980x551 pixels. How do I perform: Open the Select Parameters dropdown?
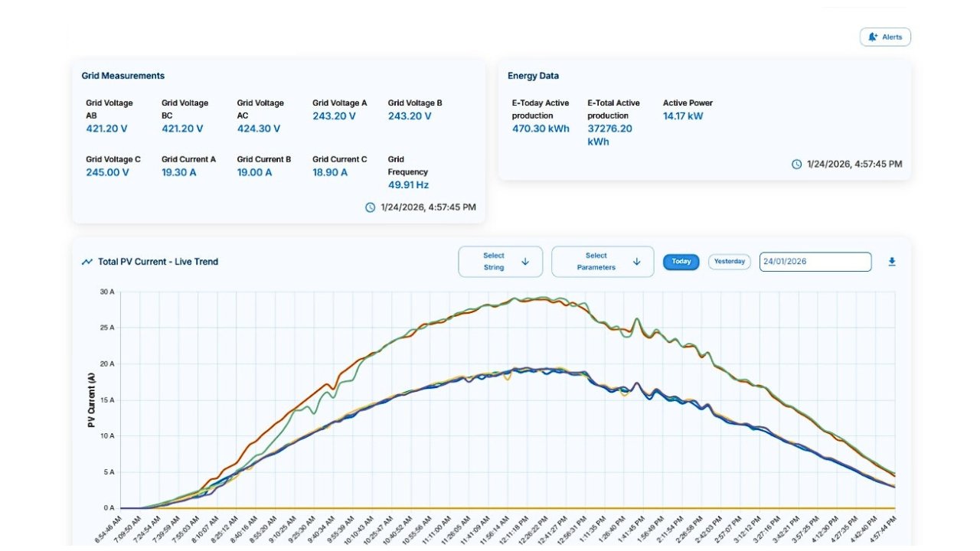603,262
